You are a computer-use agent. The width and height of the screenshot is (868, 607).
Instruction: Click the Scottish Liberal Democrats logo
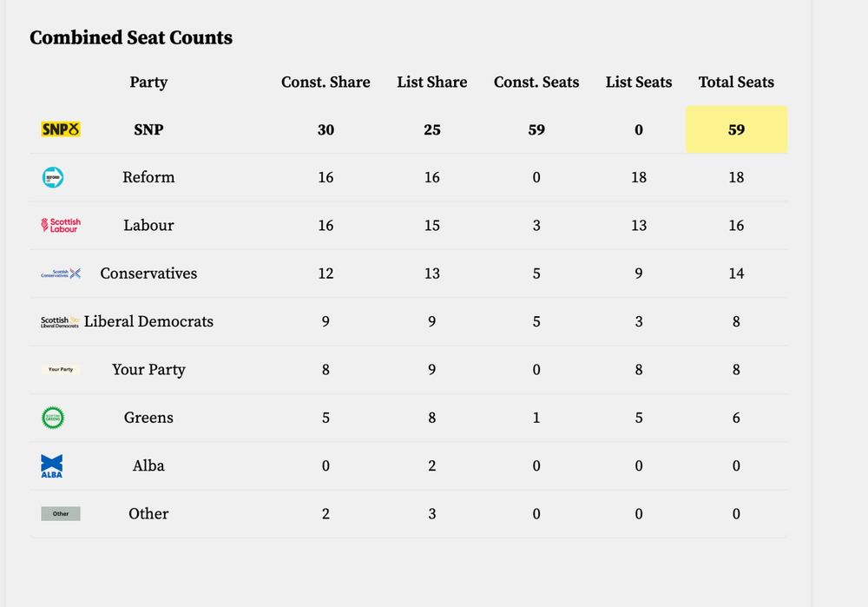click(61, 322)
